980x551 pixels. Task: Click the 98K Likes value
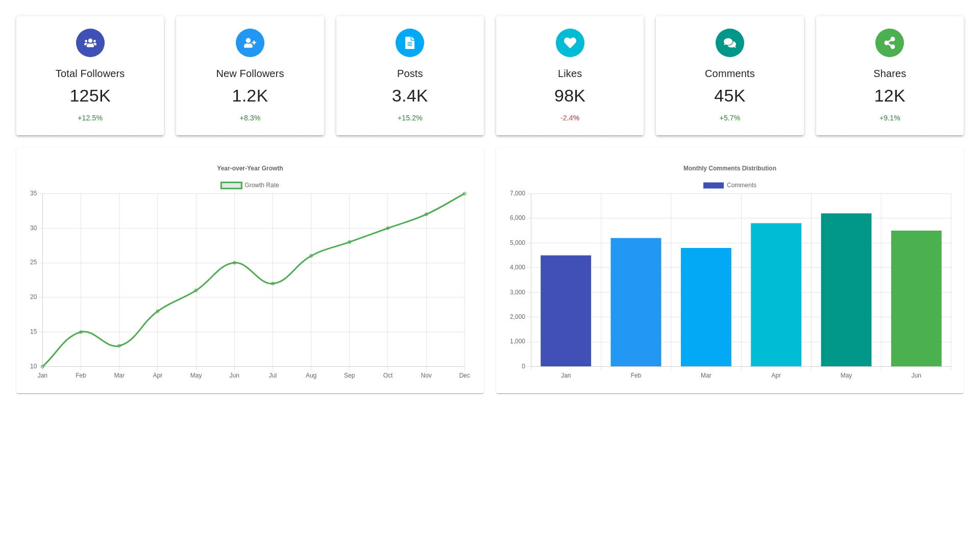point(570,96)
